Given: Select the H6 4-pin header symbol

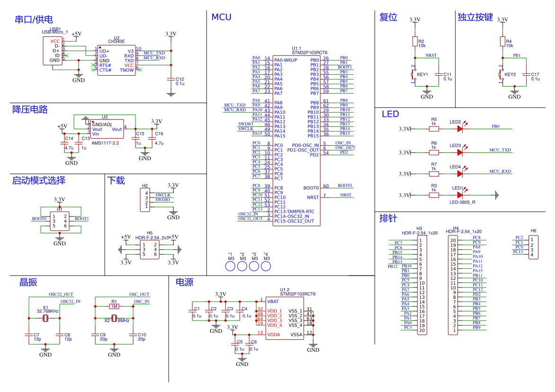Looking at the screenshot, I should click(x=533, y=247).
